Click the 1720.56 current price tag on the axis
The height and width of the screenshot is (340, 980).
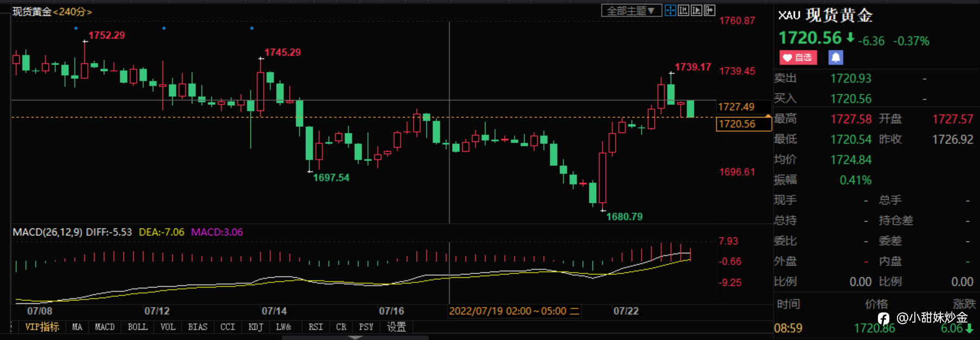coord(743,124)
